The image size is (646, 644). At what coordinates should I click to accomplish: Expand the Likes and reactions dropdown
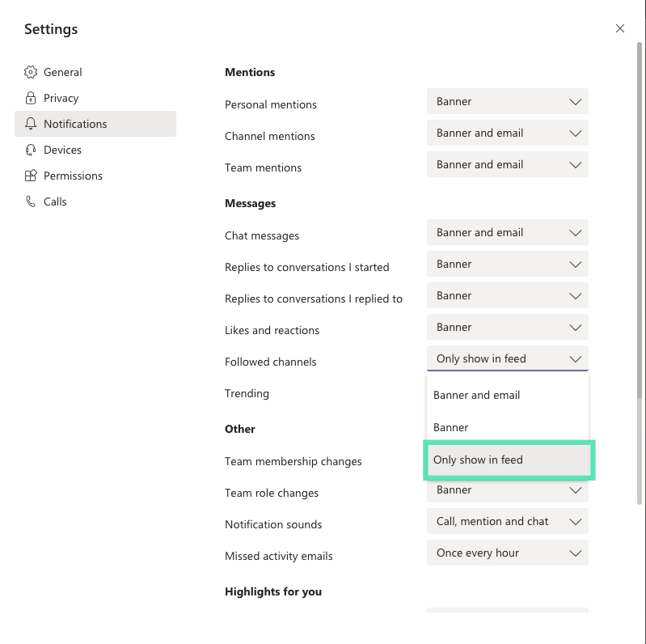507,327
